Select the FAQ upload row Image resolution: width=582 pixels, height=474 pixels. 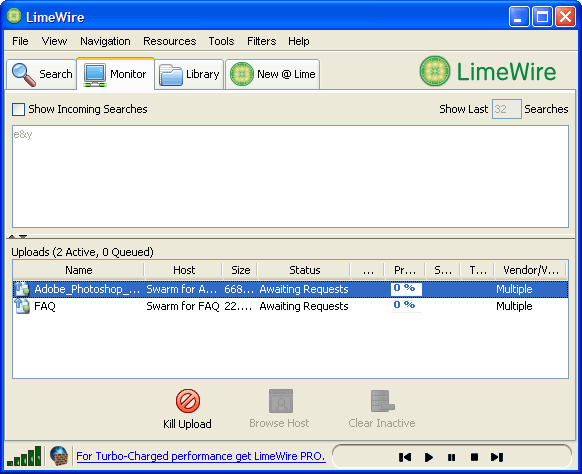point(290,306)
